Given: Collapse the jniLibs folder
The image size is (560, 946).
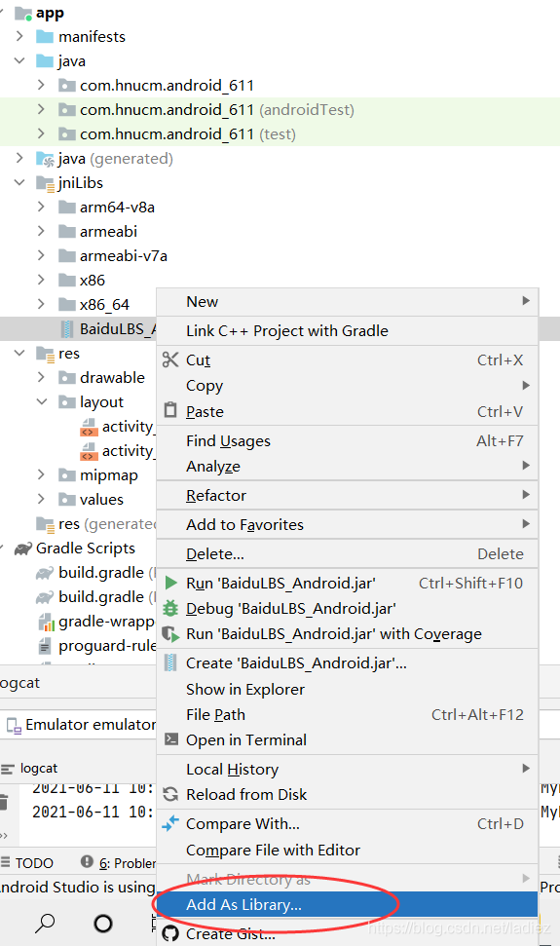Looking at the screenshot, I should coord(19,182).
